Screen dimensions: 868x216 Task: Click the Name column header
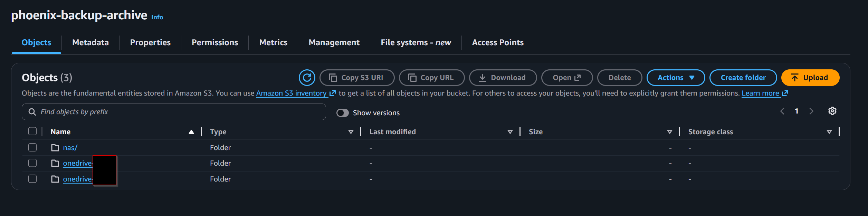pos(60,132)
